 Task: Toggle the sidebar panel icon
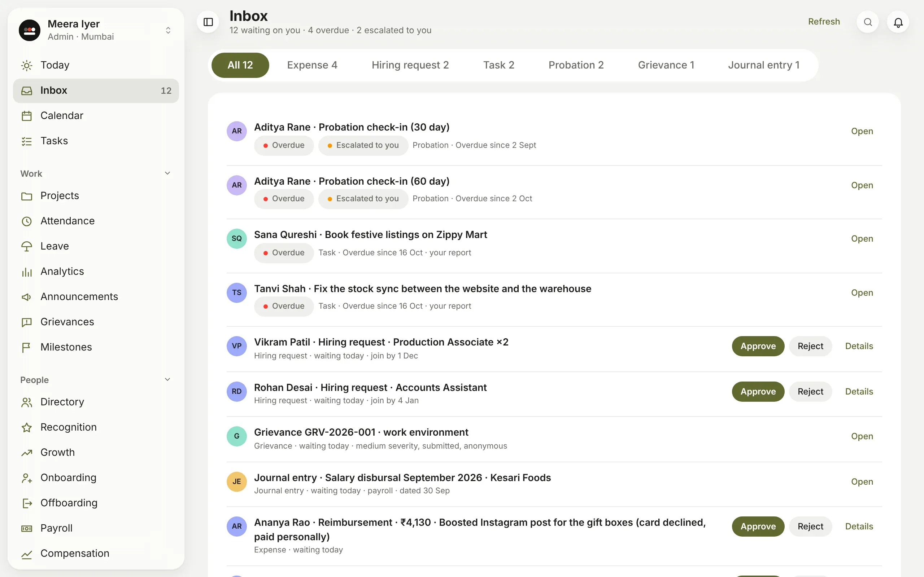tap(208, 22)
